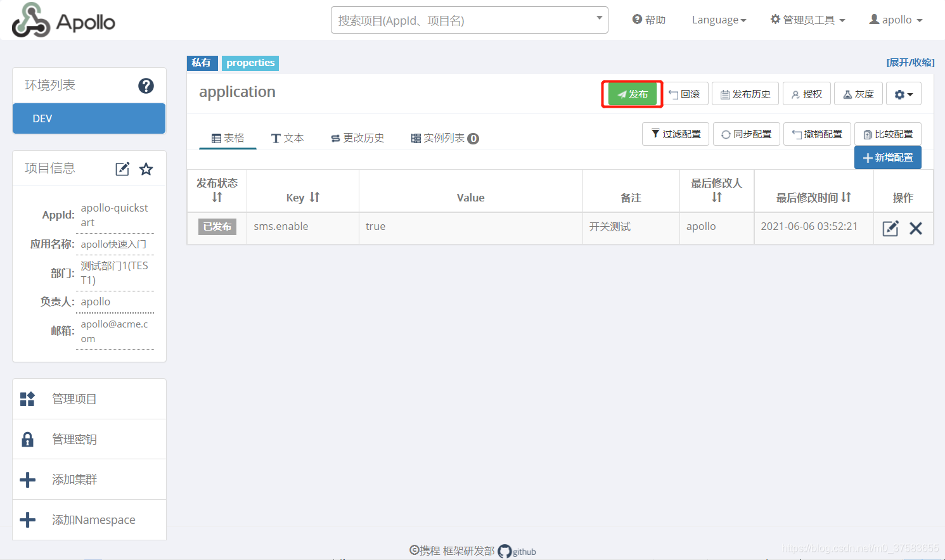Open the Language dropdown

click(719, 20)
